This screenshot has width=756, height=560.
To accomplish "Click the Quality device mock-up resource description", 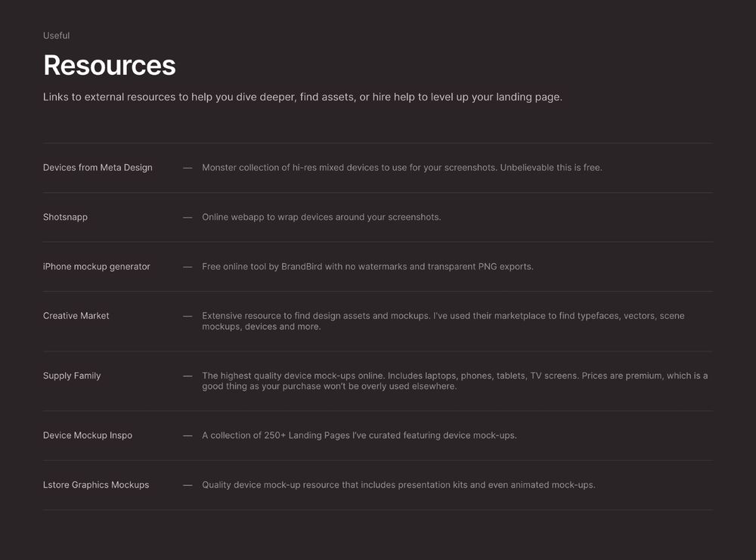I will click(x=398, y=485).
